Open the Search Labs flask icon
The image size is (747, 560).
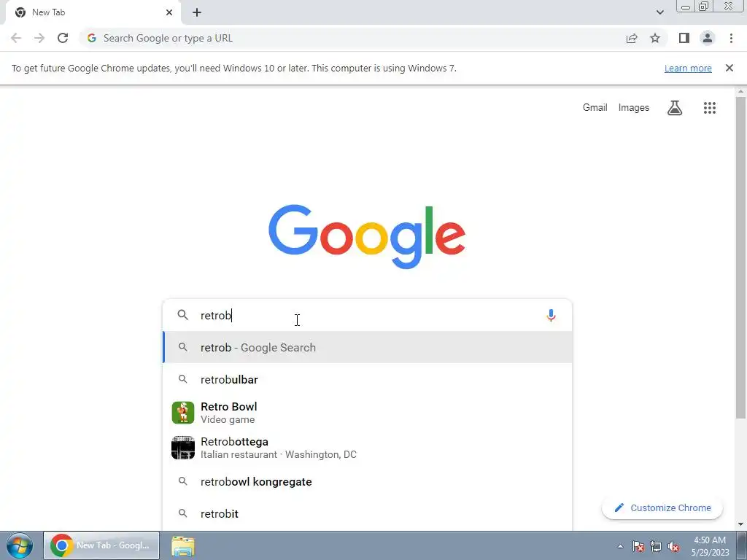coord(675,108)
